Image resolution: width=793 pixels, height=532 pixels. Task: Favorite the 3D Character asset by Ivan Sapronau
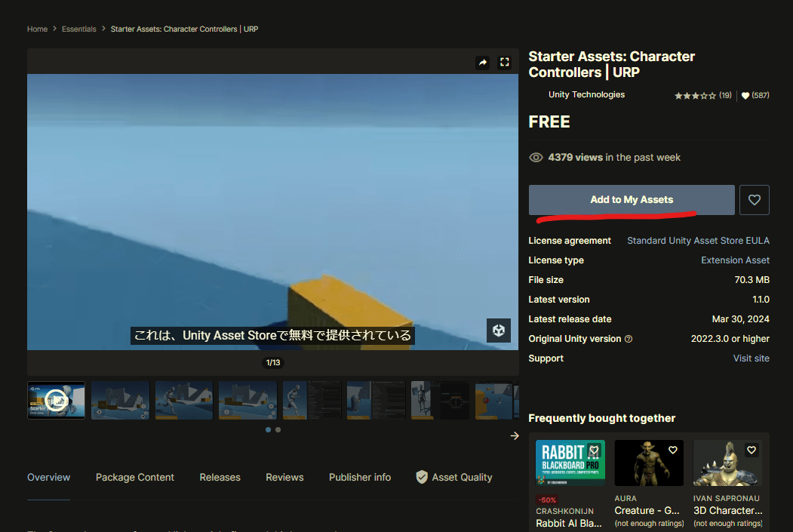[x=752, y=451]
